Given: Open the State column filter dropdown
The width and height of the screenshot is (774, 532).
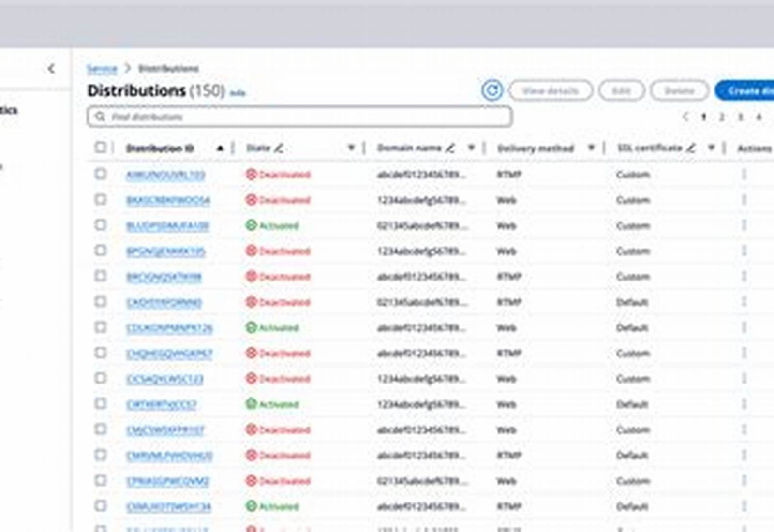Looking at the screenshot, I should 351,148.
